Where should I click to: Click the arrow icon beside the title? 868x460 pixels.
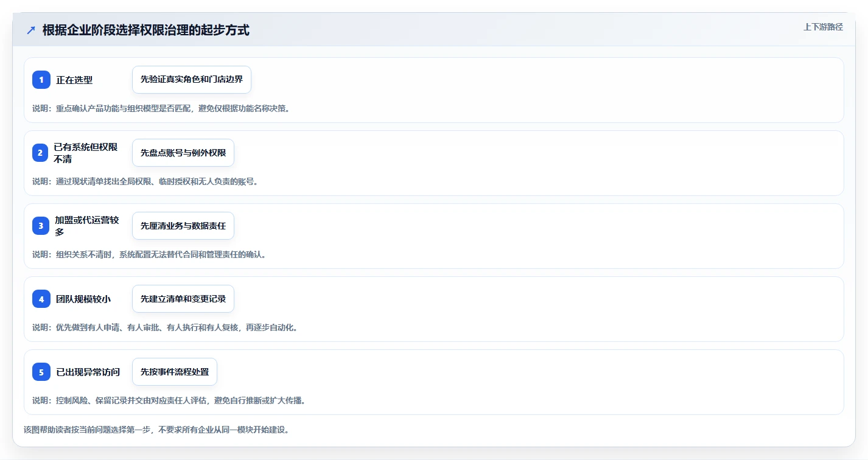pos(31,30)
